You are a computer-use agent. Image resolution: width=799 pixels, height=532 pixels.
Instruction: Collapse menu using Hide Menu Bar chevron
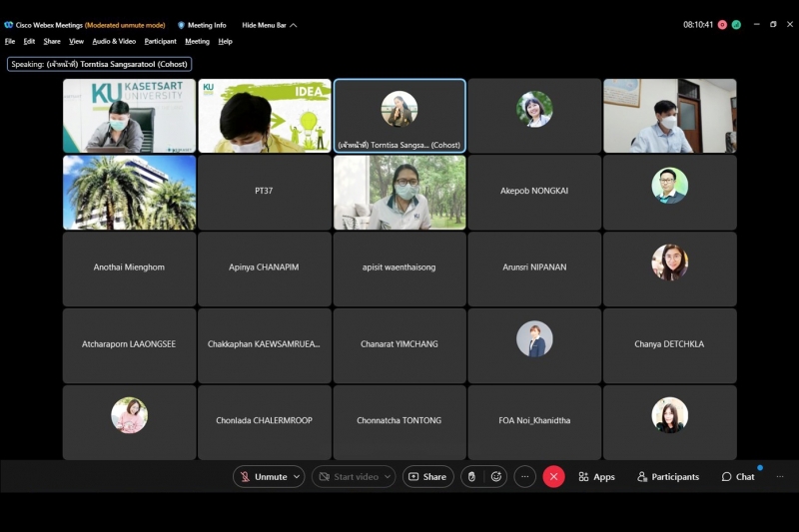tap(294, 25)
